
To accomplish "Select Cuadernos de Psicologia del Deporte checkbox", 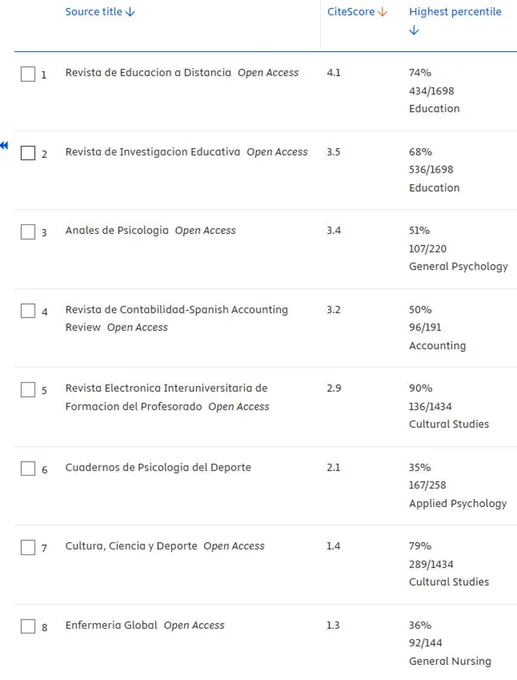I will click(28, 469).
